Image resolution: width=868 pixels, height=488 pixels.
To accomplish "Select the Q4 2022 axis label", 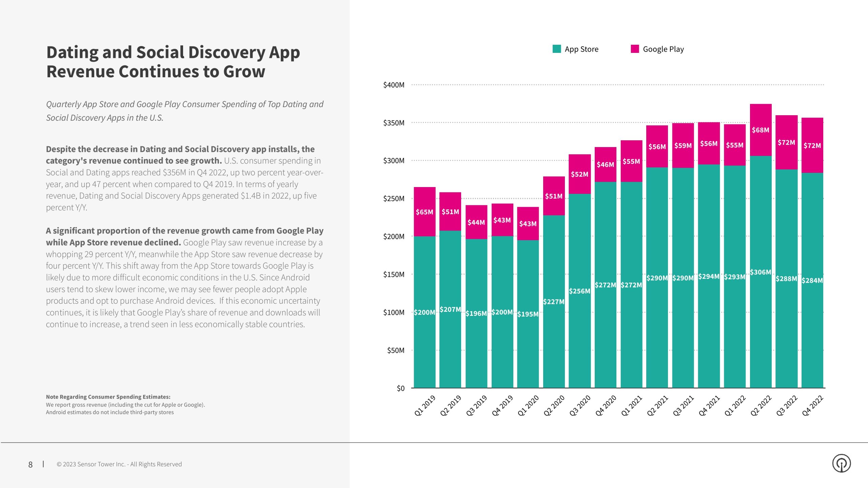I will (812, 405).
